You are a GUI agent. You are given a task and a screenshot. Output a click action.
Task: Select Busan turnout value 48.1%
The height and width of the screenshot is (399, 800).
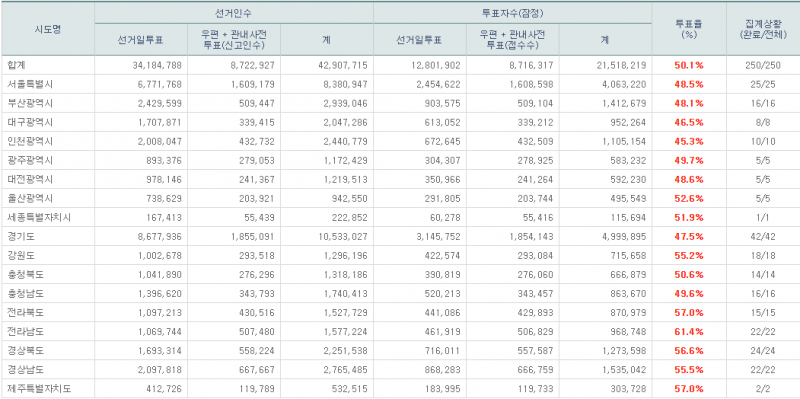(x=689, y=103)
